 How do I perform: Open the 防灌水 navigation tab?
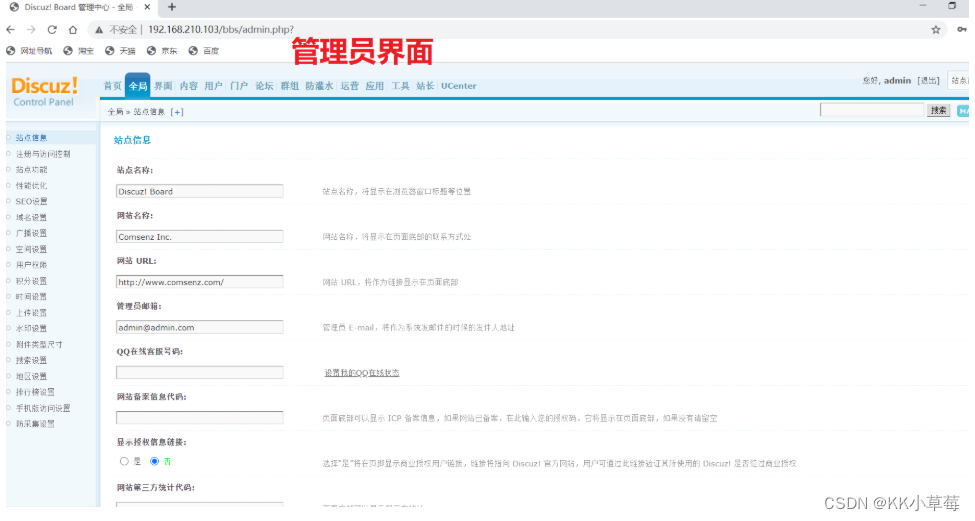click(x=319, y=86)
